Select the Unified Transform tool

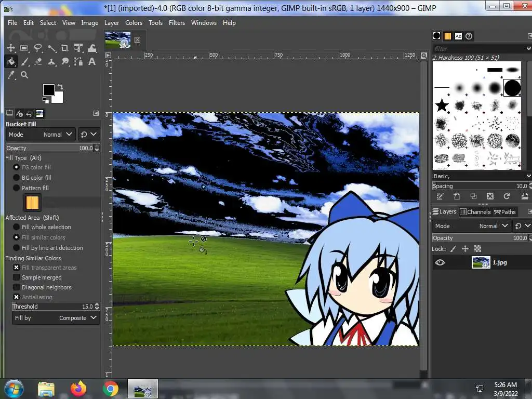78,48
